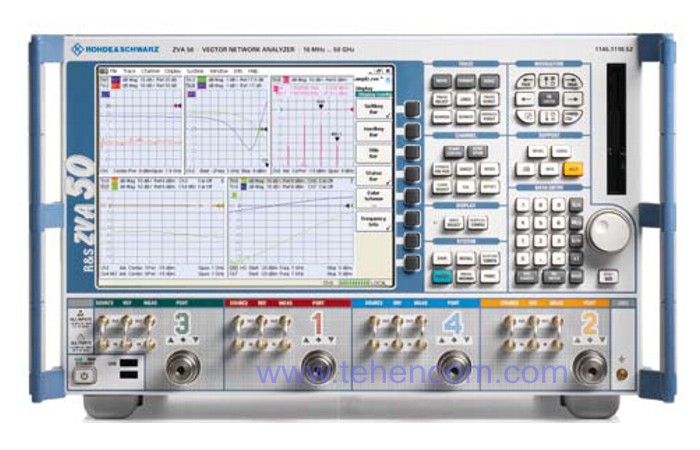Push the standby power button
Viewport: 700px width, 450px height.
84,376
